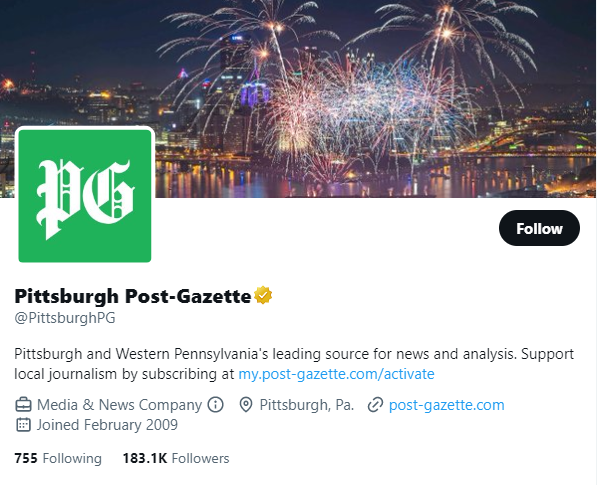
Task: Click the gold verified badge
Action: 263,295
